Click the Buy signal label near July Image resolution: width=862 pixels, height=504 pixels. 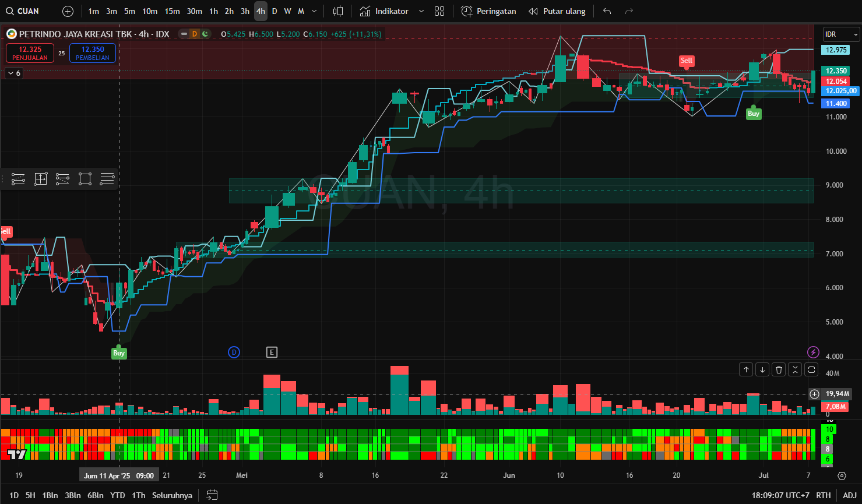[754, 114]
